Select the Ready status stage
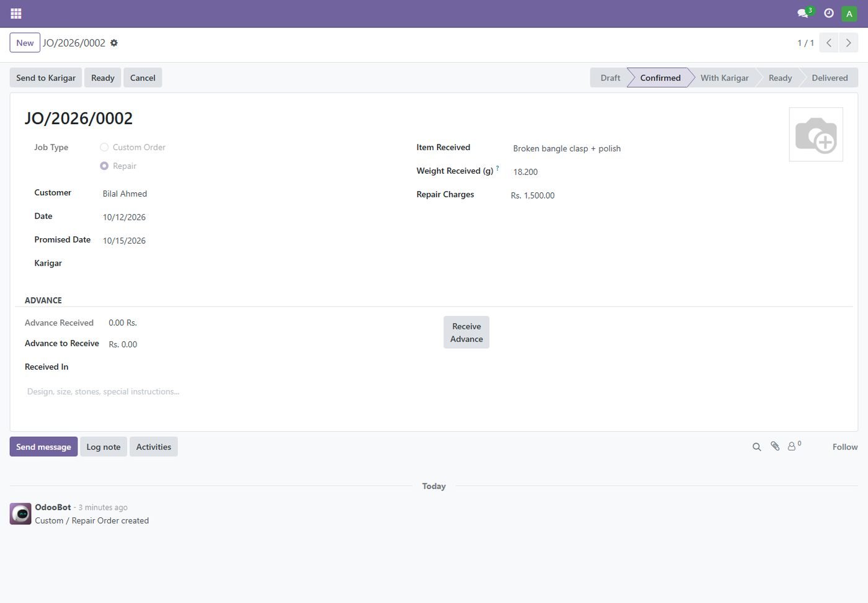The height and width of the screenshot is (603, 868). (780, 78)
